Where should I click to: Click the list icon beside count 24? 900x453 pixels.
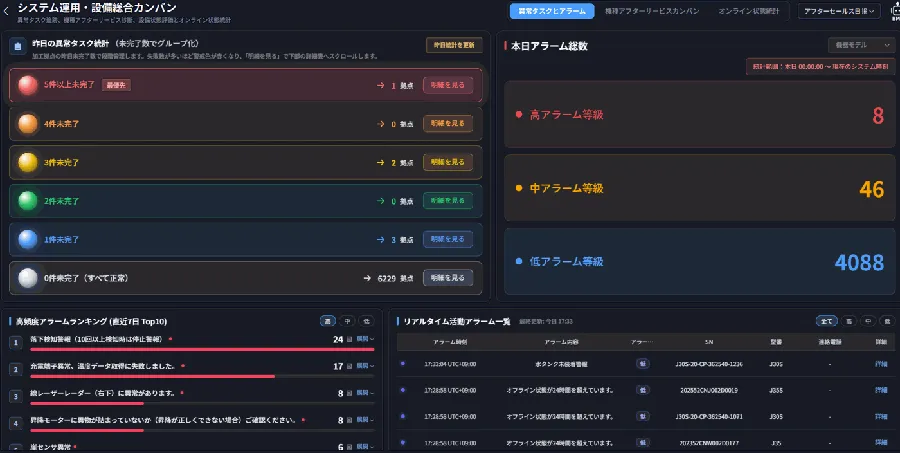tap(350, 339)
